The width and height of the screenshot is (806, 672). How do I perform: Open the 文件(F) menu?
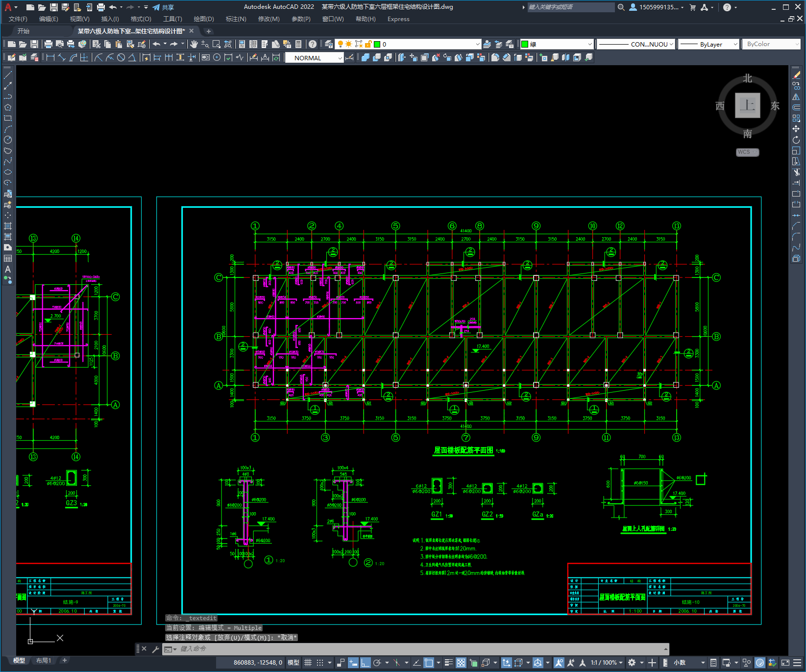coord(18,19)
